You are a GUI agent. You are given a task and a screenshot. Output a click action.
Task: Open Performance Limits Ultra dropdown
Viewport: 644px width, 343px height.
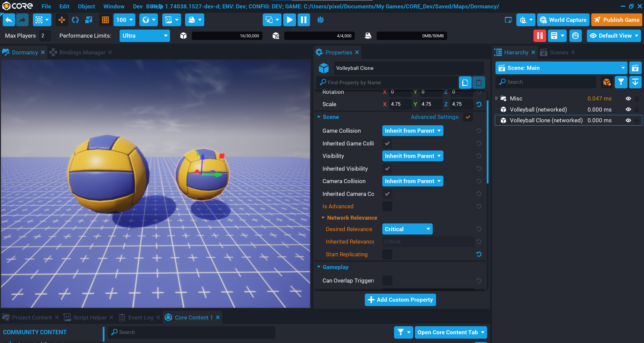[x=144, y=36]
